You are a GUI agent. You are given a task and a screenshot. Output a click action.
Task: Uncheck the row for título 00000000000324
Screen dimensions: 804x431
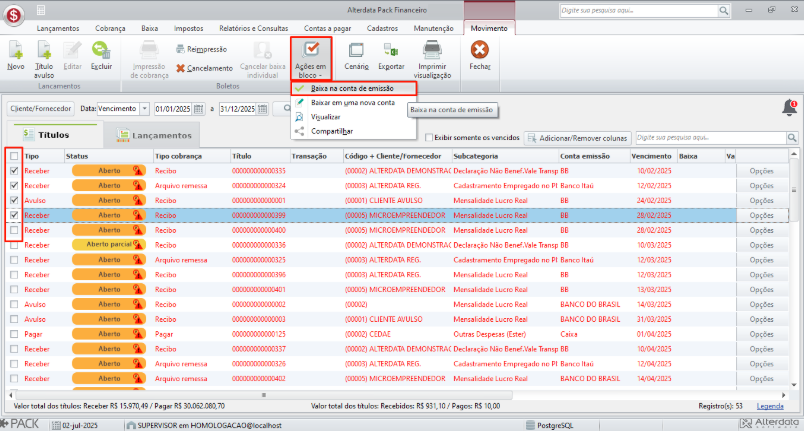pyautogui.click(x=14, y=186)
